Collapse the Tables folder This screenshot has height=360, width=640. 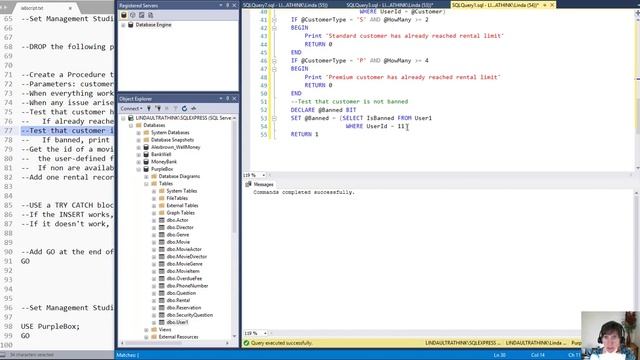pos(147,184)
